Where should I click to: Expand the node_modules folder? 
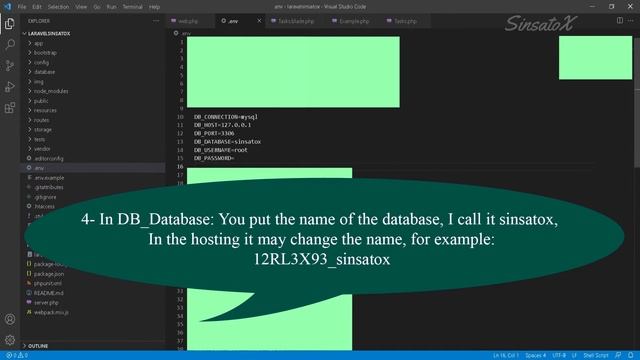[x=51, y=91]
